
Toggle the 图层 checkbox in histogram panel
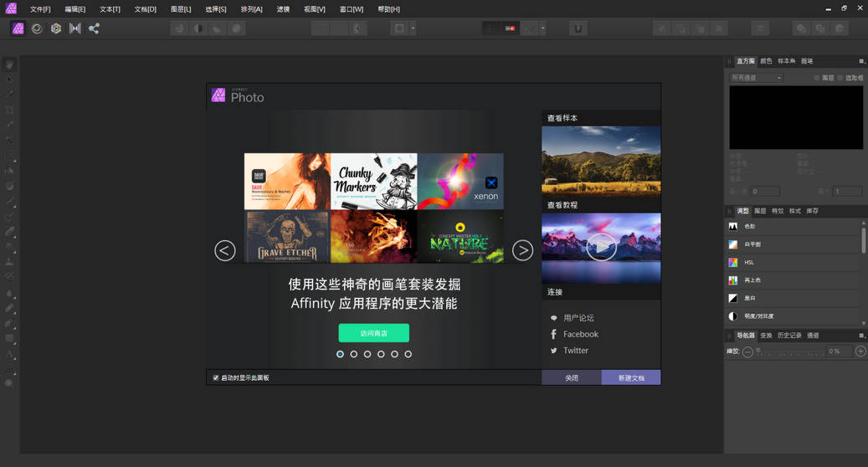coord(817,78)
